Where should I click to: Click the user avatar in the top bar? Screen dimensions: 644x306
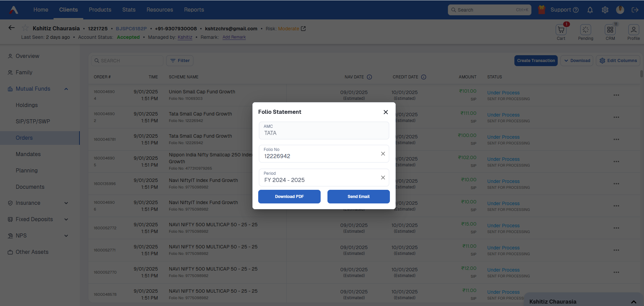pyautogui.click(x=620, y=10)
